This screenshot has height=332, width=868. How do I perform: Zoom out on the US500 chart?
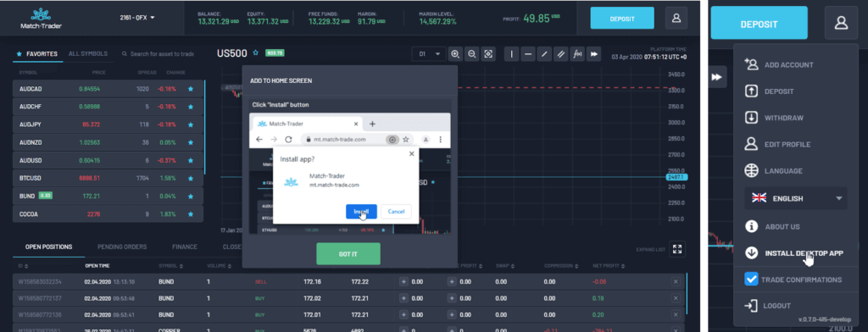[x=471, y=54]
